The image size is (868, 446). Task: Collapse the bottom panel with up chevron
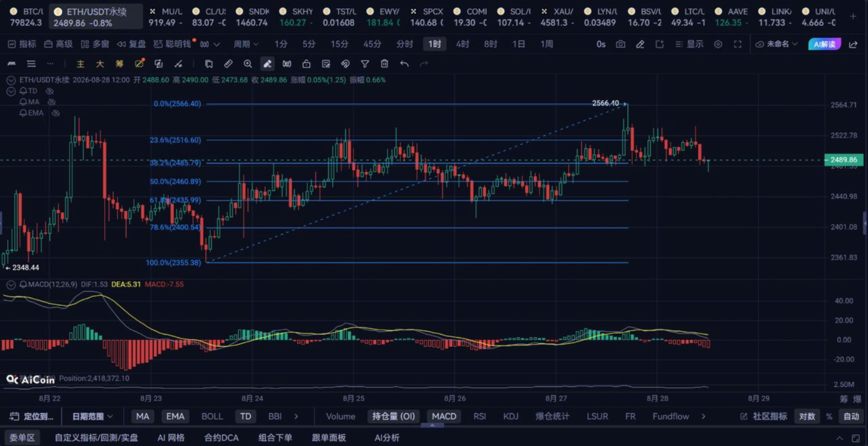click(839, 438)
